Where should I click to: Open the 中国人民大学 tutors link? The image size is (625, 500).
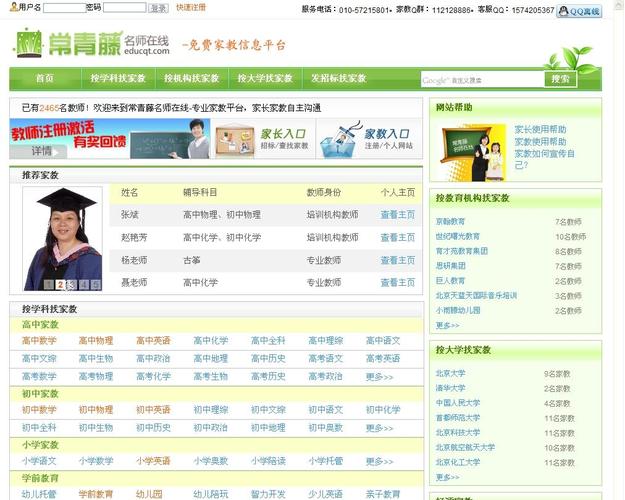pos(458,403)
